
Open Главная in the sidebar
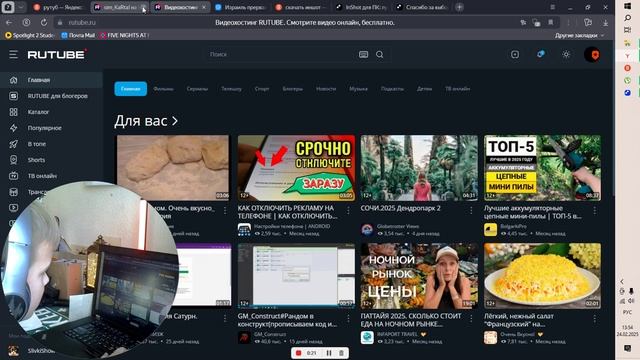(x=51, y=80)
